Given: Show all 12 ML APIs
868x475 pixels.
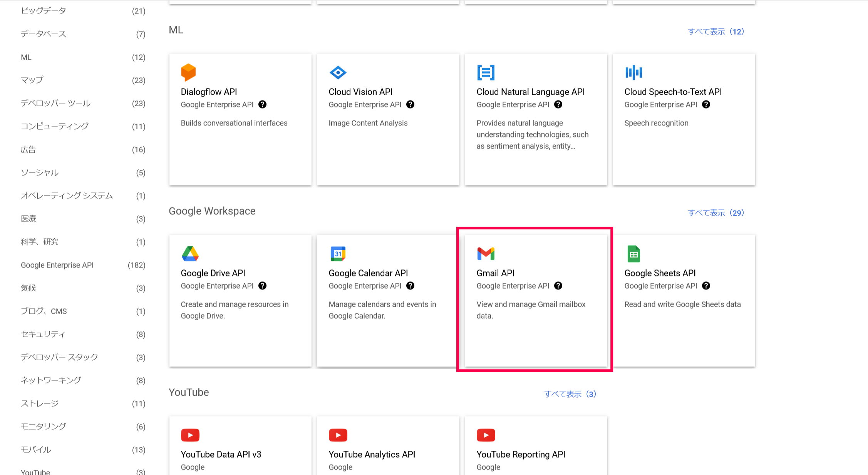Looking at the screenshot, I should pyautogui.click(x=716, y=32).
